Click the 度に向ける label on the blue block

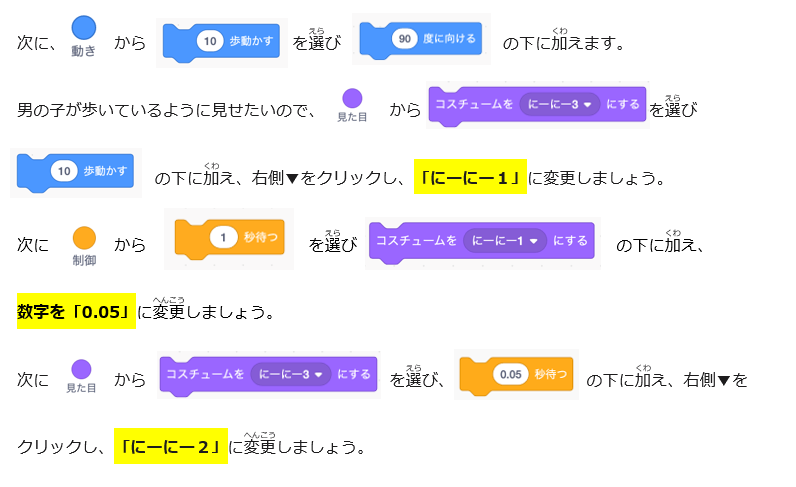click(x=451, y=39)
